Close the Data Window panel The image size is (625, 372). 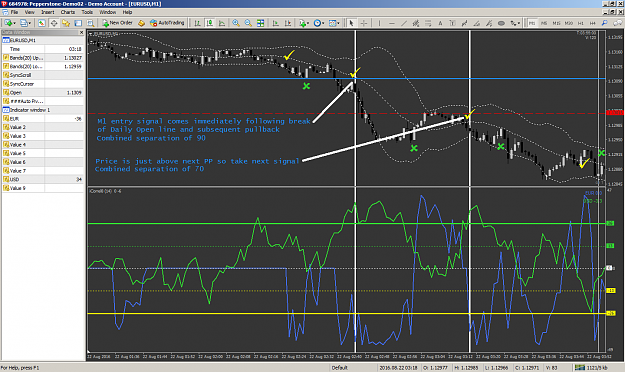(81, 32)
